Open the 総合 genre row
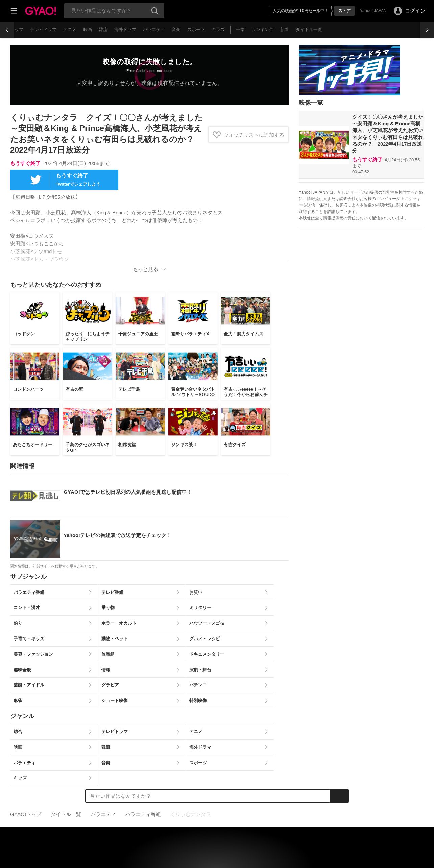Image resolution: width=434 pixels, height=868 pixels. tap(54, 732)
